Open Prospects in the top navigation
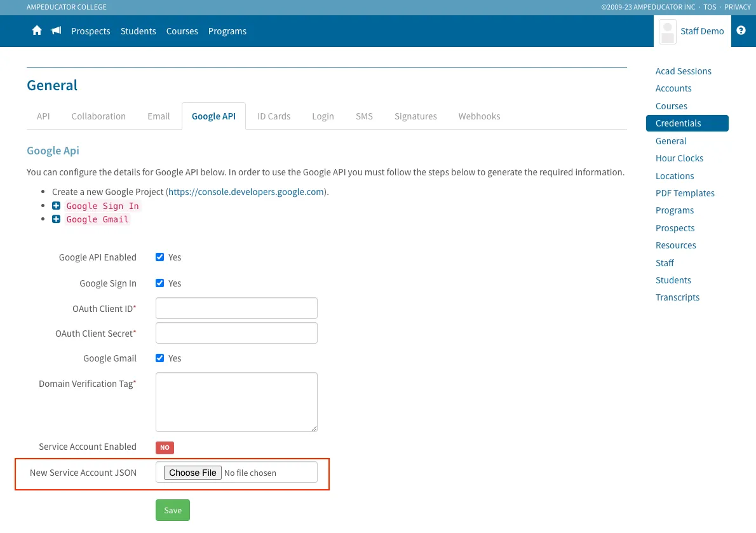The width and height of the screenshot is (756, 533). pyautogui.click(x=91, y=31)
